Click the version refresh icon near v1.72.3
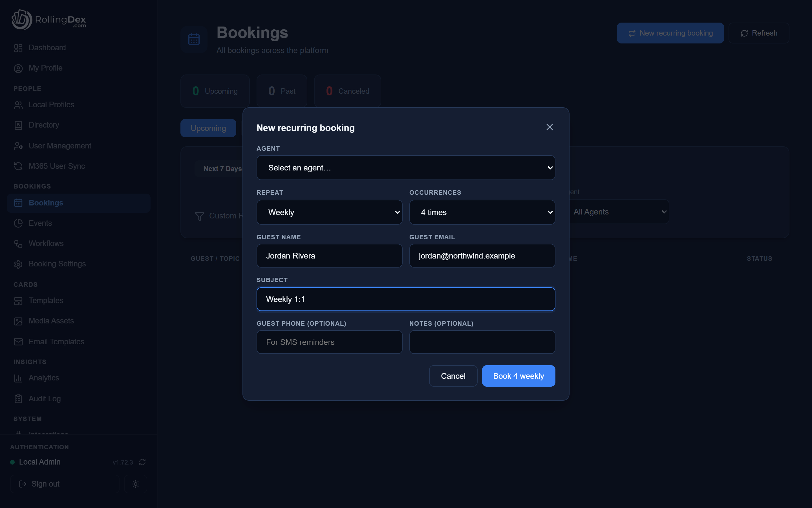The image size is (812, 508). coord(142,462)
